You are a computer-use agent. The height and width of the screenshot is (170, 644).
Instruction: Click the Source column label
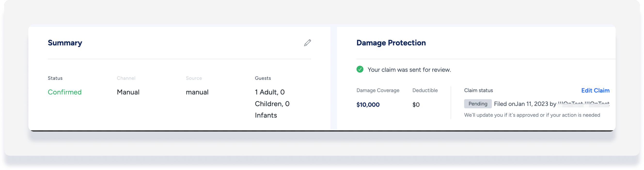[x=194, y=78]
